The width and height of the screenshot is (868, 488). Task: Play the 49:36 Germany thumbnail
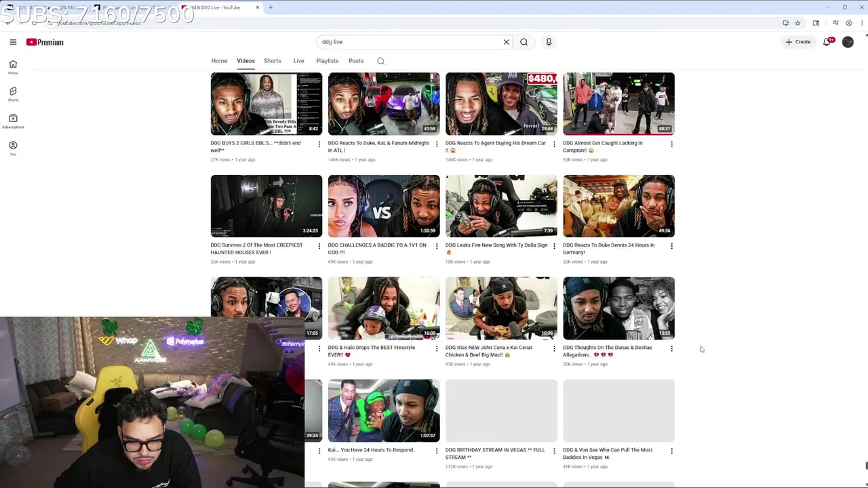click(618, 206)
